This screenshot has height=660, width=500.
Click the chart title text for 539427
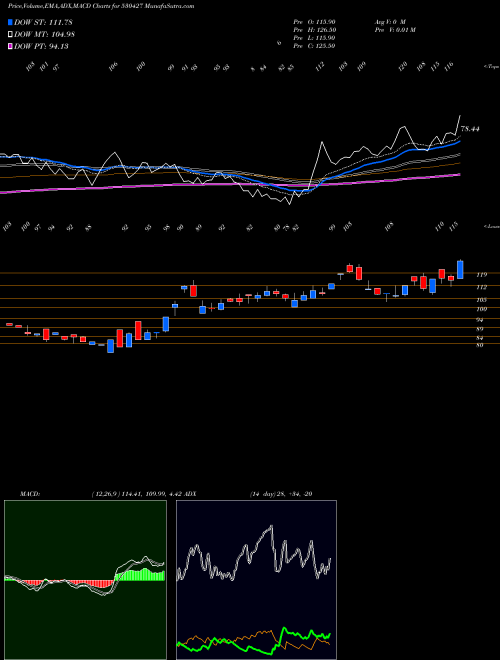(101, 7)
